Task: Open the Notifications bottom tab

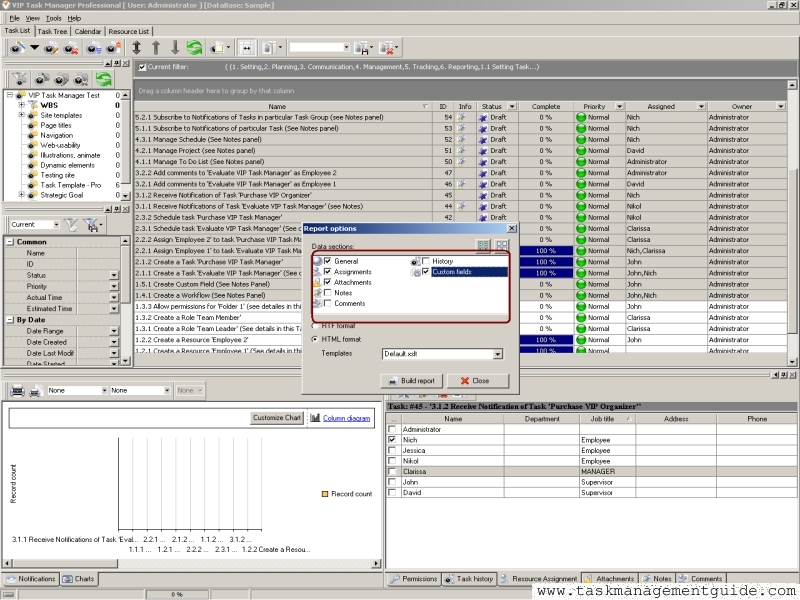Action: [x=31, y=579]
